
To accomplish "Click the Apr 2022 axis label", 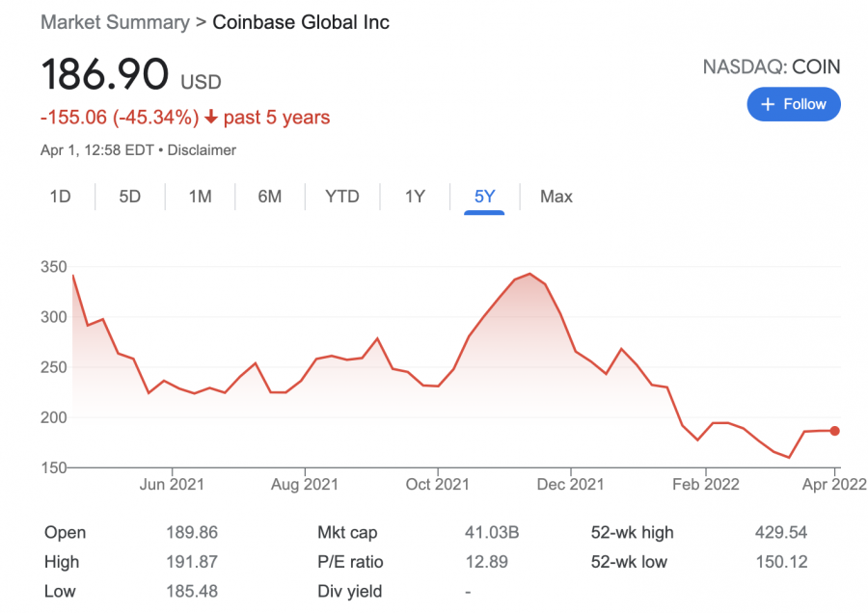I will click(x=834, y=485).
